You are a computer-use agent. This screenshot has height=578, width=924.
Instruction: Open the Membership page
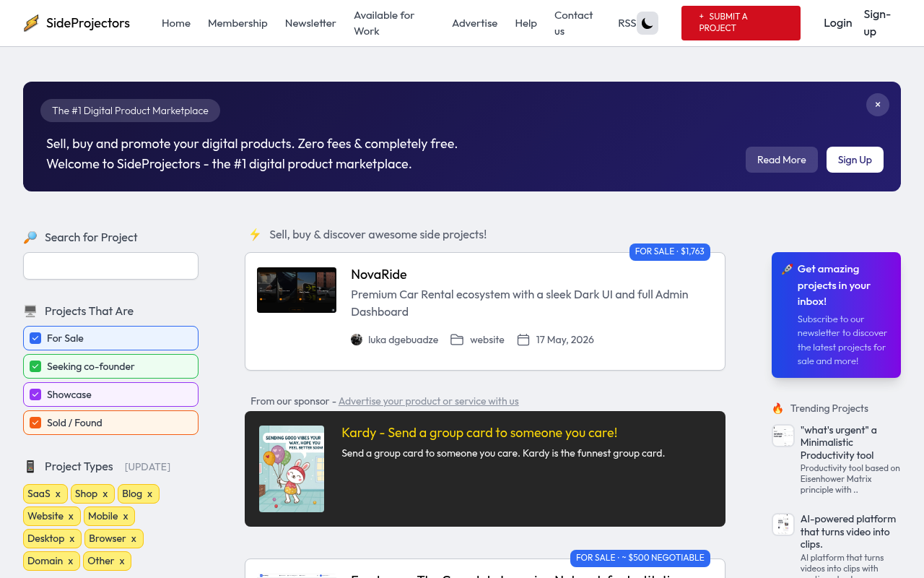(237, 23)
